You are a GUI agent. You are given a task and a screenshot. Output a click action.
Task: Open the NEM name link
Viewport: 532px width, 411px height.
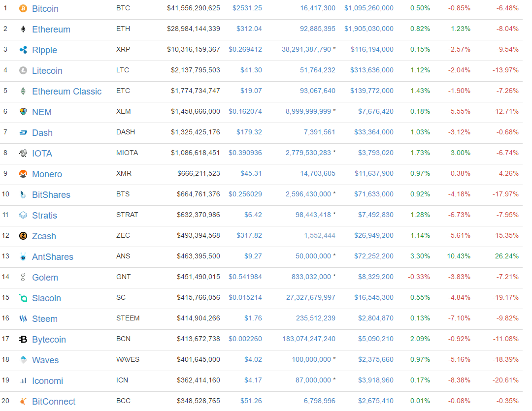click(42, 112)
